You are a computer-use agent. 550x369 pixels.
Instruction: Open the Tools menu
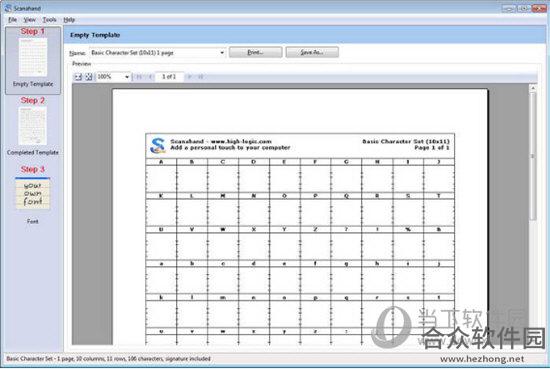click(49, 20)
